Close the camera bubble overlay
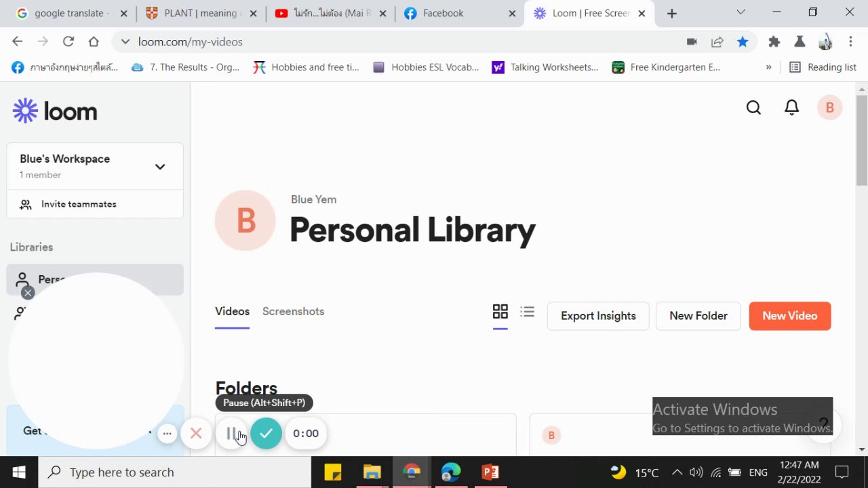Screen dimensions: 868x488 tap(28, 293)
